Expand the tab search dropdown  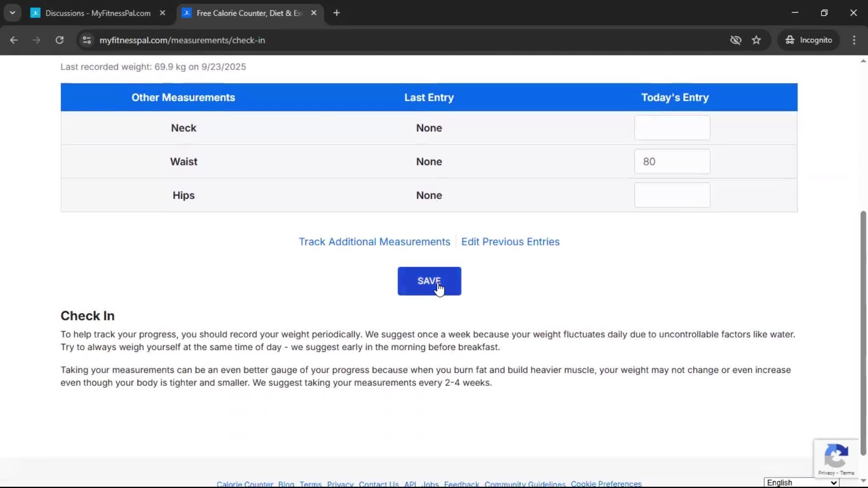point(13,13)
